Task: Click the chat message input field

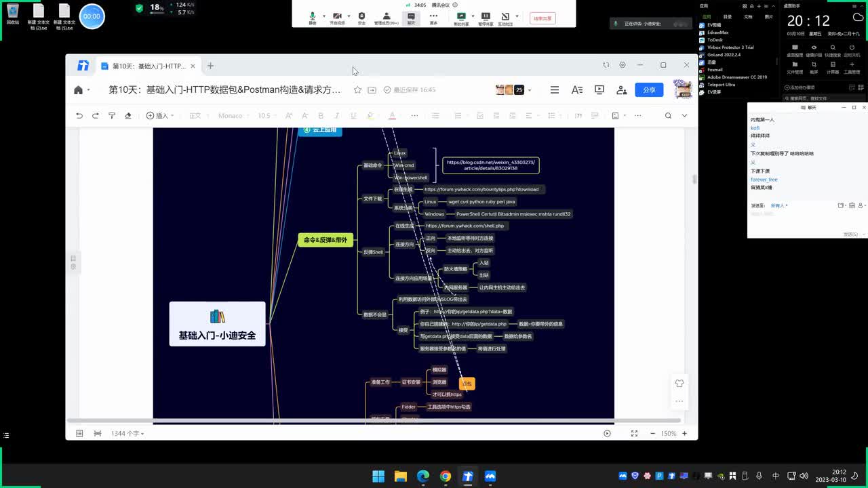Action: (x=807, y=220)
